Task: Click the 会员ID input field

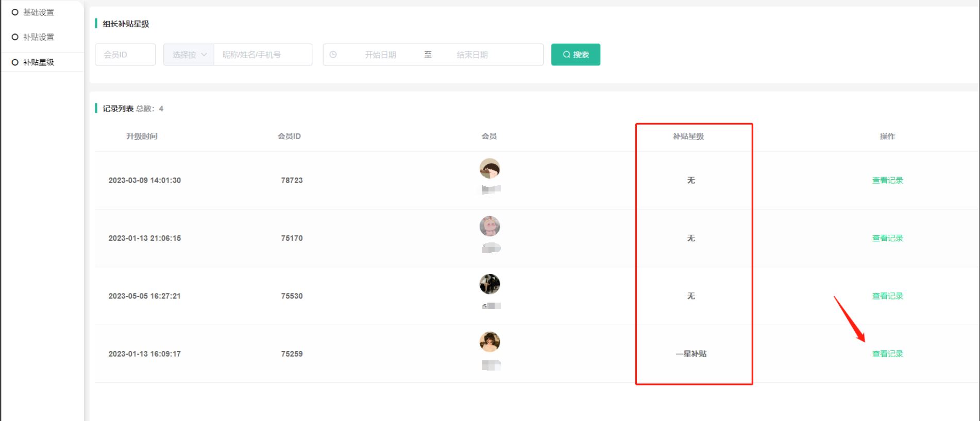Action: coord(125,55)
